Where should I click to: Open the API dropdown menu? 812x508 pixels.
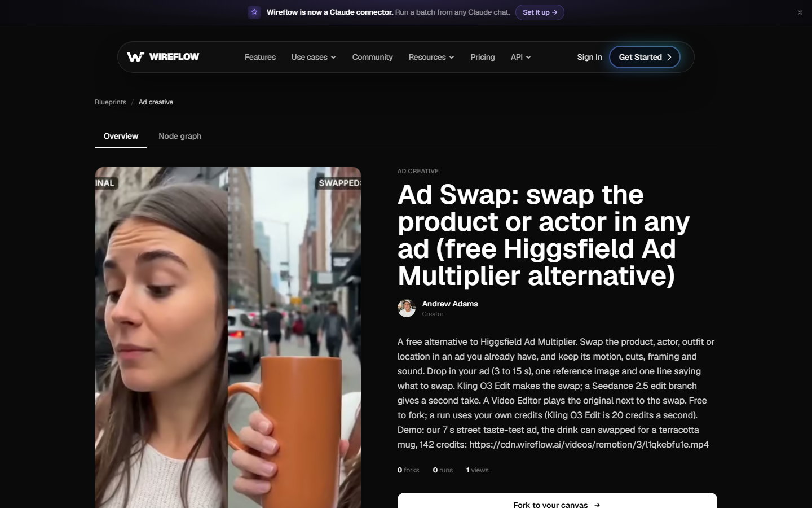pos(520,57)
